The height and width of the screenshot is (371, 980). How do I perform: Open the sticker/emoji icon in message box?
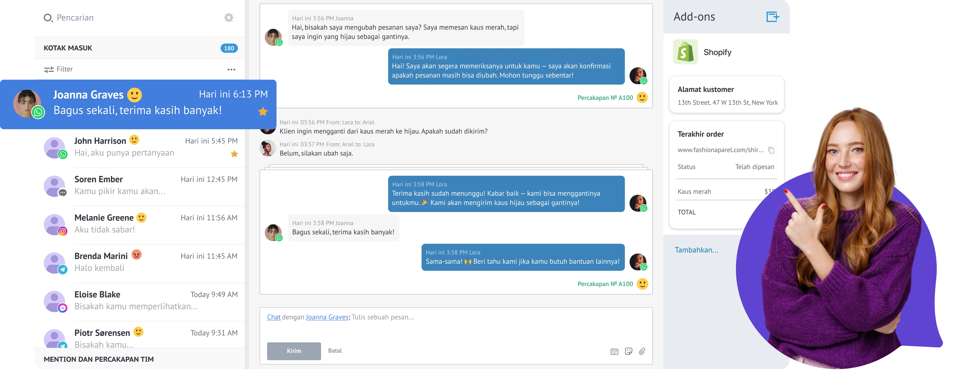click(x=629, y=351)
